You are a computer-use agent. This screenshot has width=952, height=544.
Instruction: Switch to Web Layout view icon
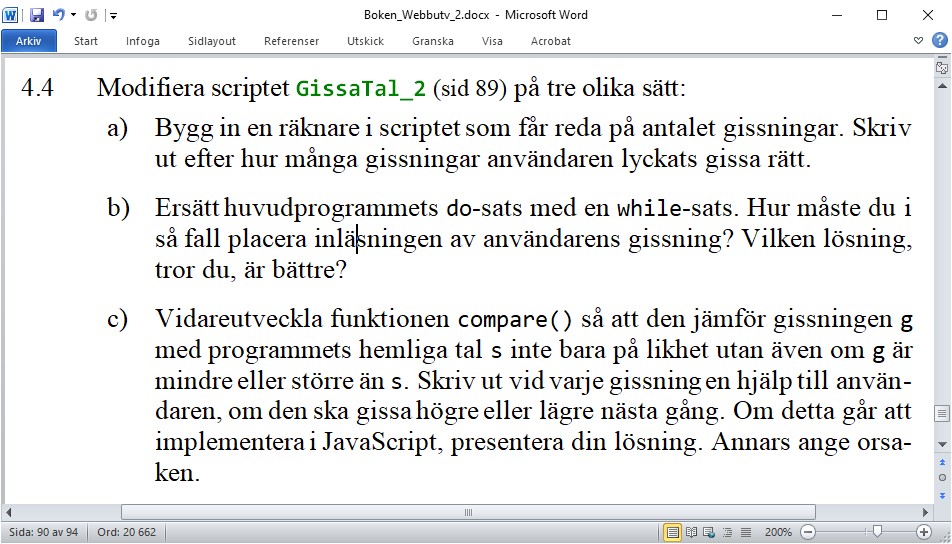tap(708, 532)
